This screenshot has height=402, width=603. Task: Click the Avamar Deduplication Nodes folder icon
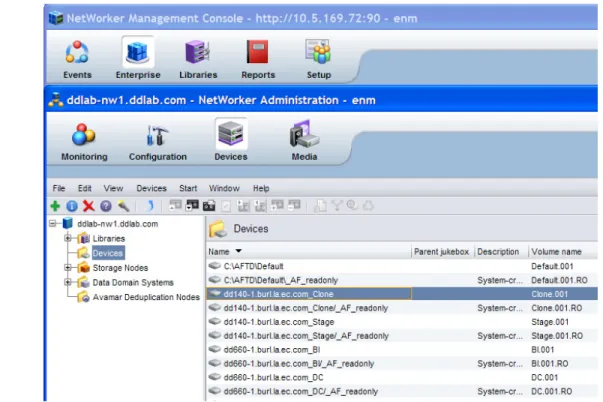[83, 297]
